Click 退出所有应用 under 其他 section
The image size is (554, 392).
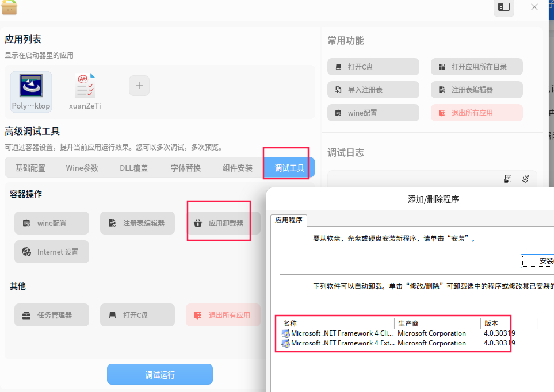pyautogui.click(x=223, y=315)
